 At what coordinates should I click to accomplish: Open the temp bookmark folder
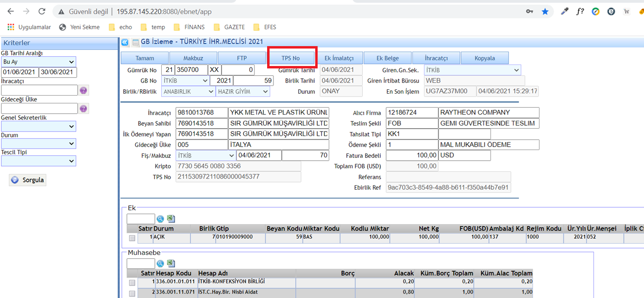153,27
